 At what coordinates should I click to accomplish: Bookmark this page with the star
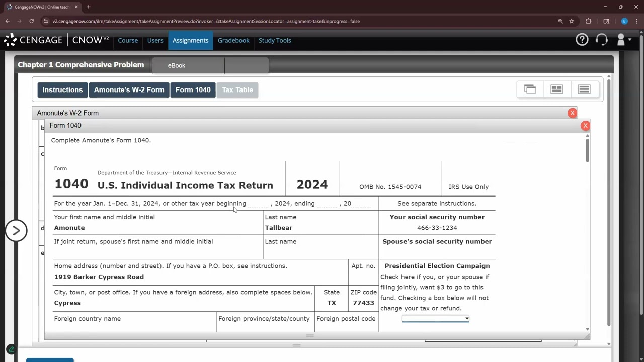572,21
